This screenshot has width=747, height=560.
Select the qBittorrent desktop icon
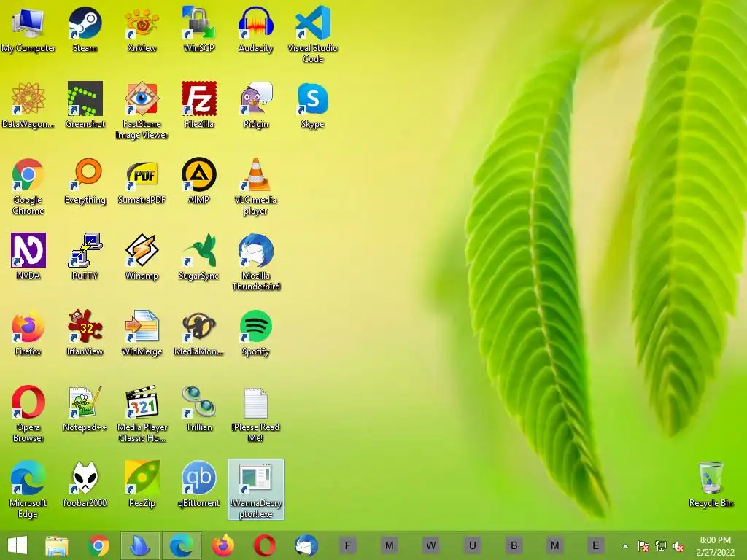tap(199, 484)
